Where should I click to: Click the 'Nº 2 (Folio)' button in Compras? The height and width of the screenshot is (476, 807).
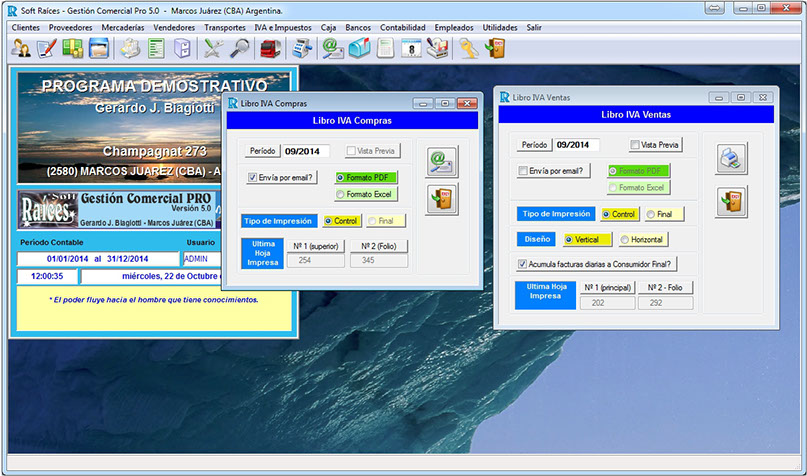(378, 245)
